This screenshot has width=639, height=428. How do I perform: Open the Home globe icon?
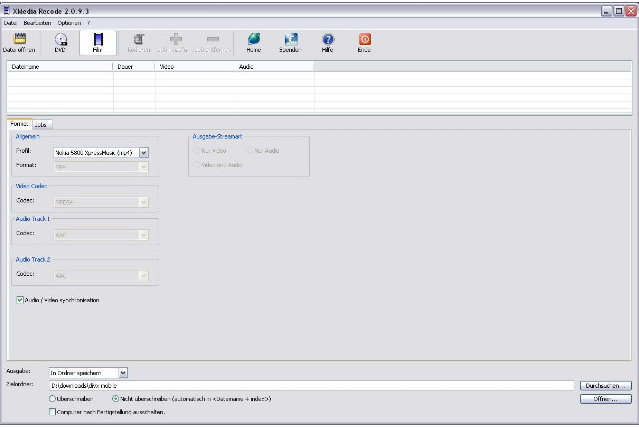[254, 39]
